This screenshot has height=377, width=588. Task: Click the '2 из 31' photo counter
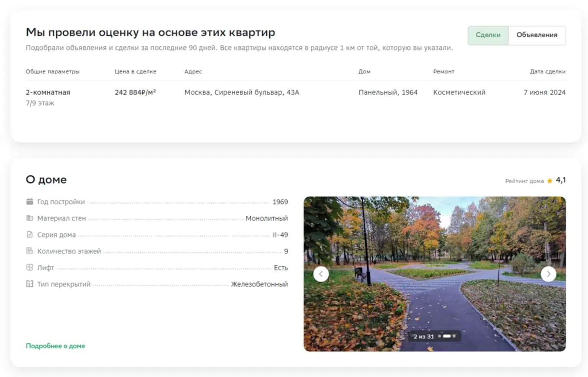pos(424,336)
